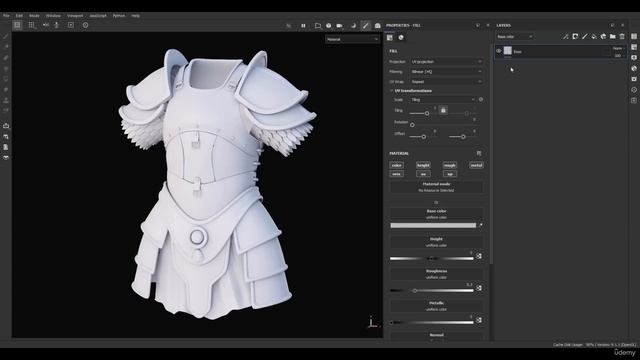Click the eyedropper next to Base color swatch
The height and width of the screenshot is (360, 640).
click(480, 225)
